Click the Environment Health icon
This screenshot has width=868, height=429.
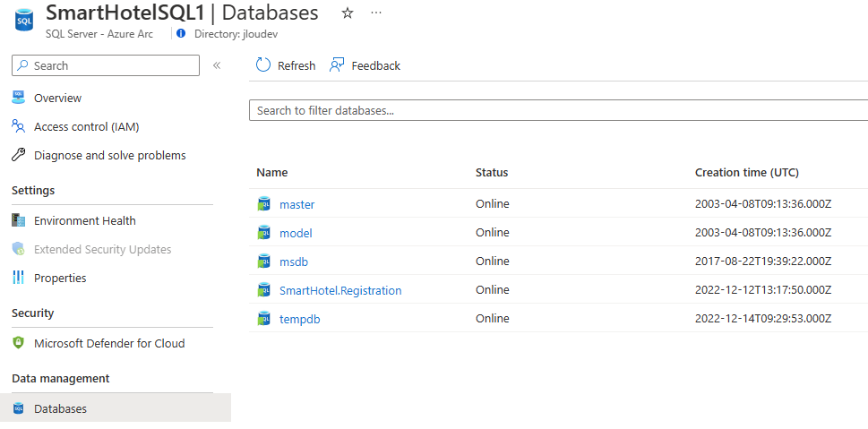(x=18, y=221)
